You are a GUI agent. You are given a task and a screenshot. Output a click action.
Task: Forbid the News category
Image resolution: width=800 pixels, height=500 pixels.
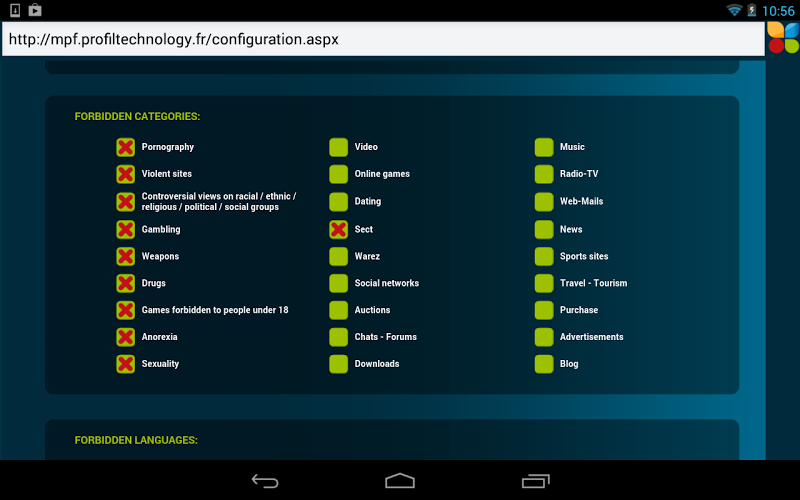pyautogui.click(x=544, y=230)
